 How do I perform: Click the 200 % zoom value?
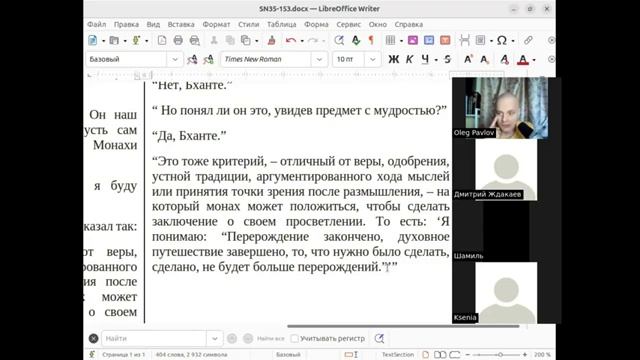click(x=542, y=355)
